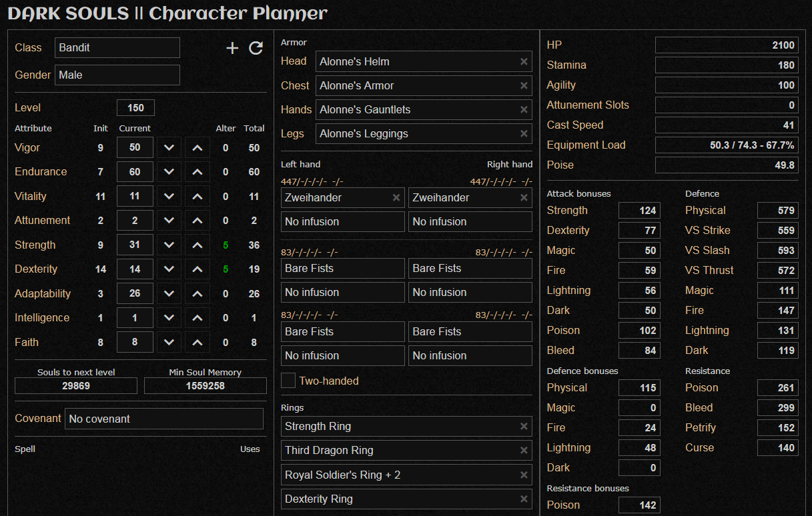Open the Covenant dropdown

tap(164, 419)
